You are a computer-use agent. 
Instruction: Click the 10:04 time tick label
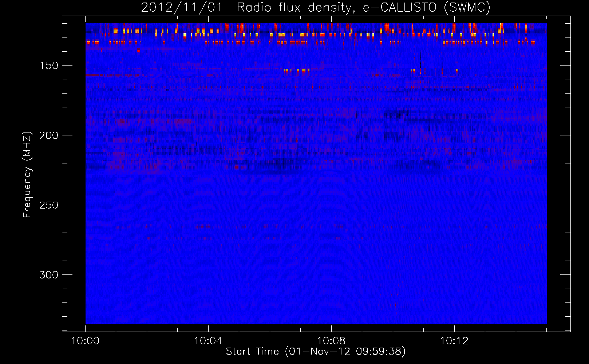coord(208,341)
